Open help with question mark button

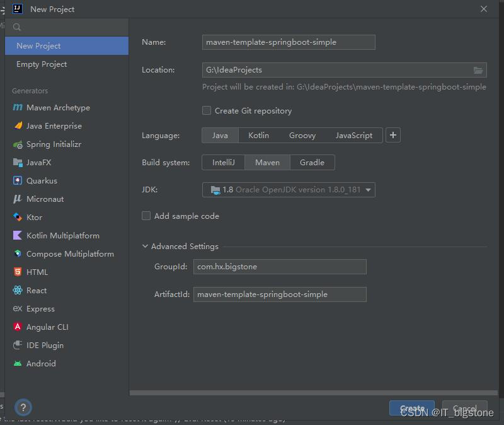[x=23, y=407]
